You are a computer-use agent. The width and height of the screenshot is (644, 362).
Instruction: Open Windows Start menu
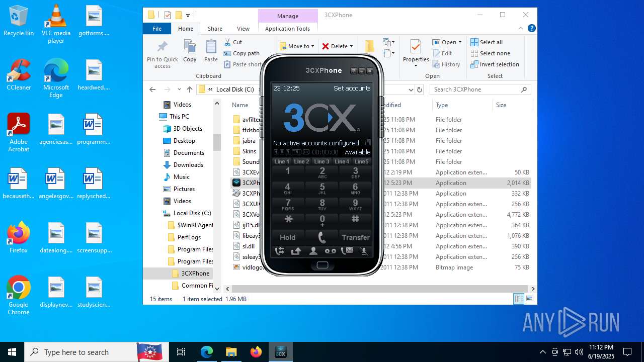point(12,352)
